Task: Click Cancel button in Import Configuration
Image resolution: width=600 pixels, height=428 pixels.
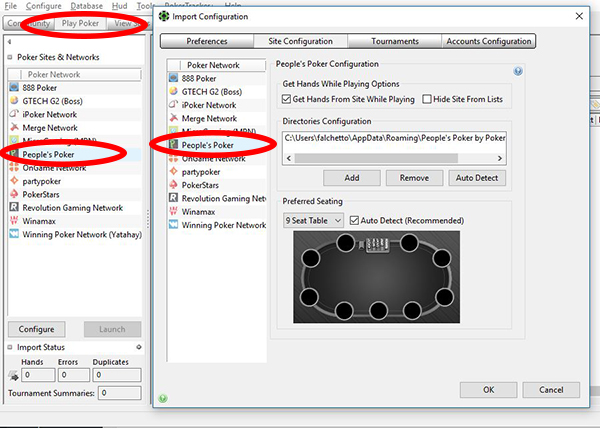Action: pos(551,390)
